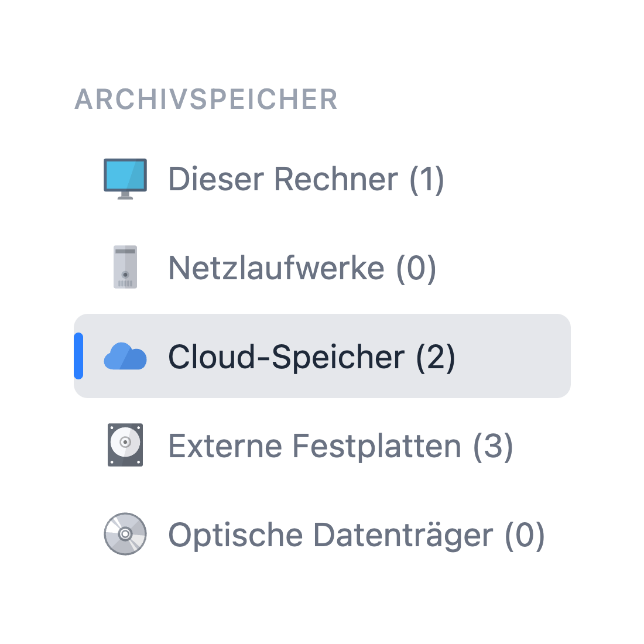The image size is (644, 644).
Task: Click the count (3) next to Externe Festplatten
Action: [x=493, y=446]
